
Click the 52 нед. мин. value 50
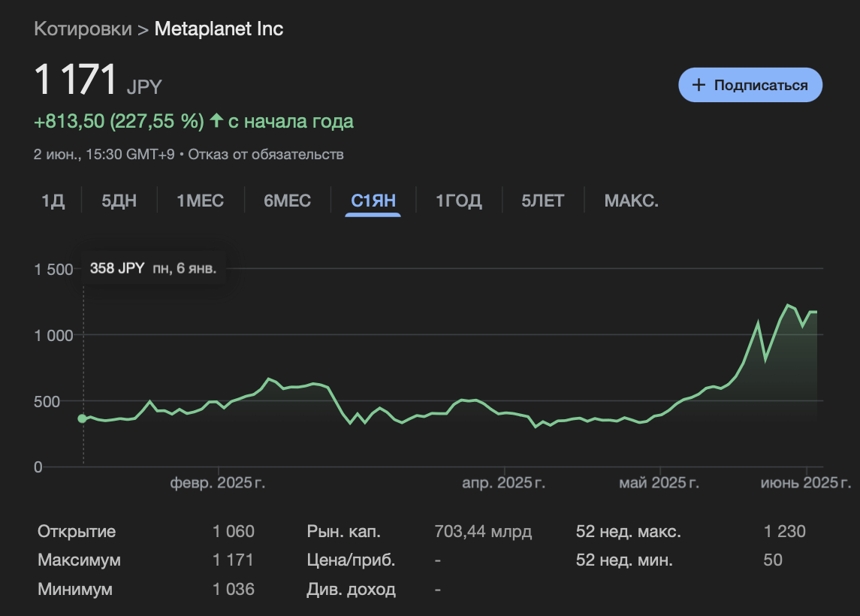click(x=773, y=560)
